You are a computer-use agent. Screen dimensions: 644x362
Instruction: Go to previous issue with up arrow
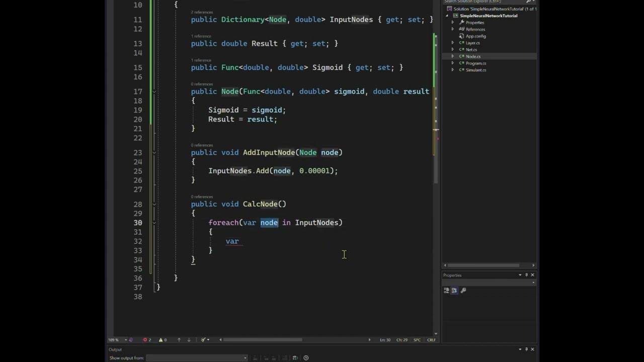click(x=179, y=340)
